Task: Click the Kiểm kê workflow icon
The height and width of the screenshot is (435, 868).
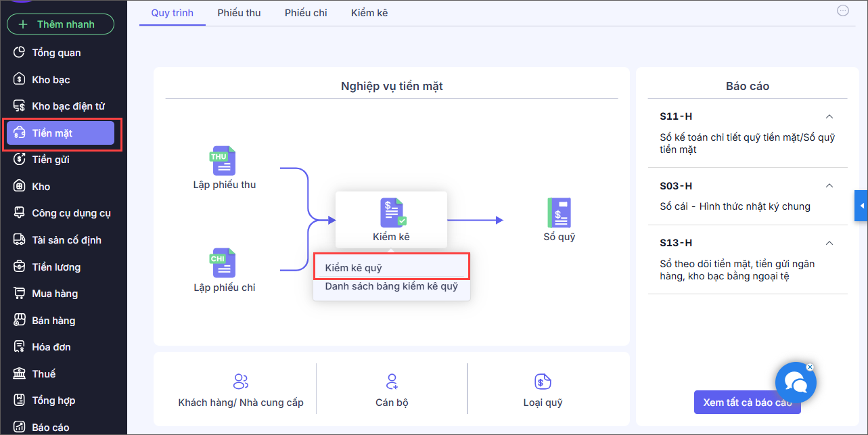Action: point(392,212)
